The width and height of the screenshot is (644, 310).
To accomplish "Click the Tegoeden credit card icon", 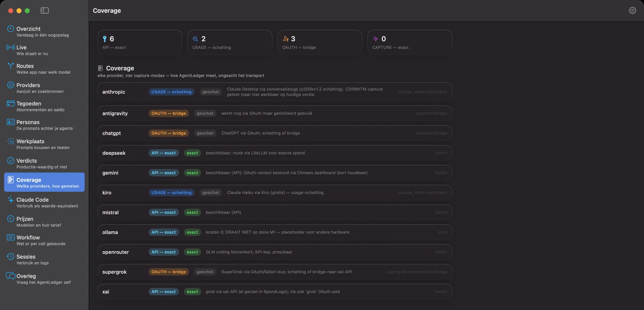I will point(11,103).
